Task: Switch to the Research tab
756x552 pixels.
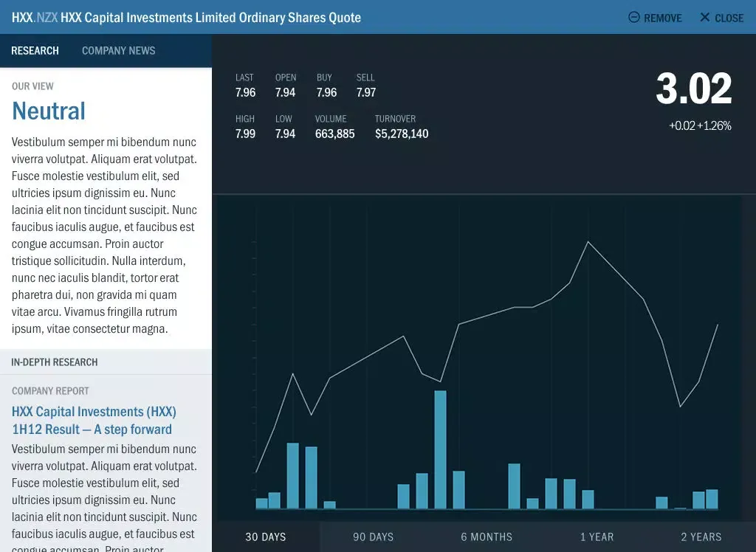Action: point(35,51)
